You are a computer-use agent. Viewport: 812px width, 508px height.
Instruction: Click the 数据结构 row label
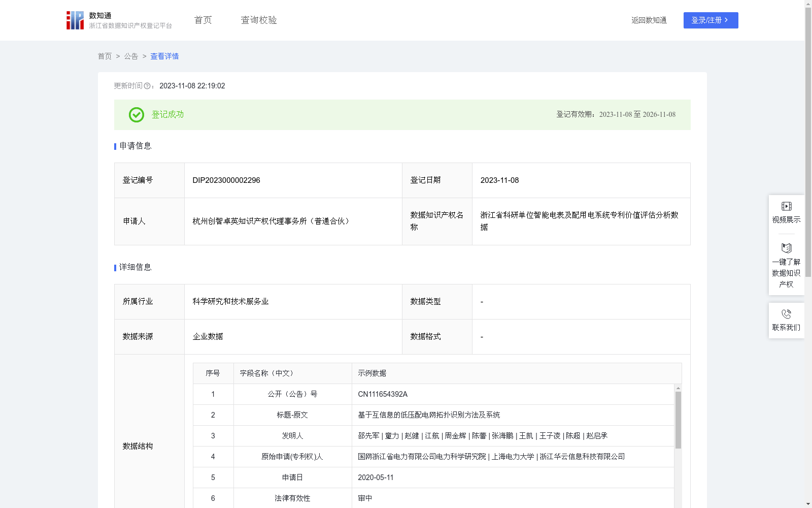pyautogui.click(x=138, y=447)
